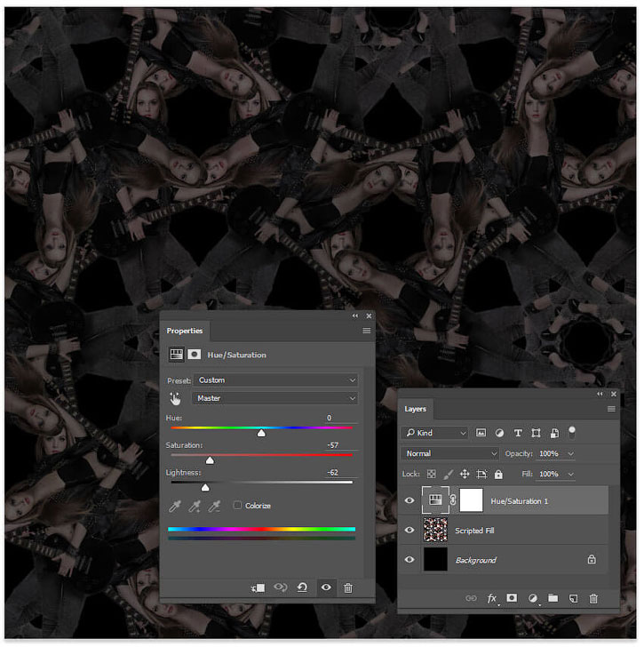Click the Hue/Saturation 1 adjustment thumbnail
The image size is (644, 647).
point(437,502)
